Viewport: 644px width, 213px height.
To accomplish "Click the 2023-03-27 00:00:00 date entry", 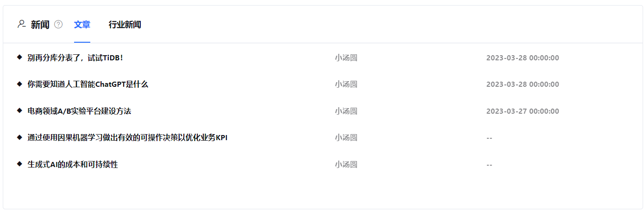I will [x=523, y=111].
